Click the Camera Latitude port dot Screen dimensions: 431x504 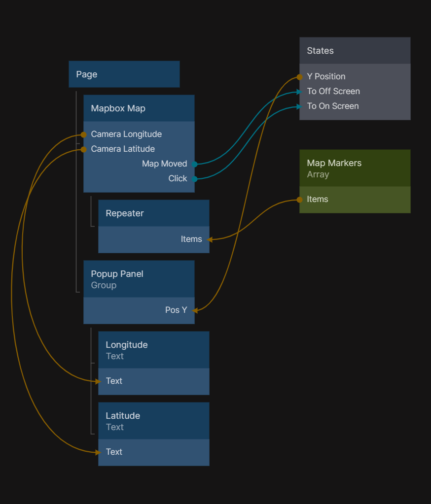(84, 149)
